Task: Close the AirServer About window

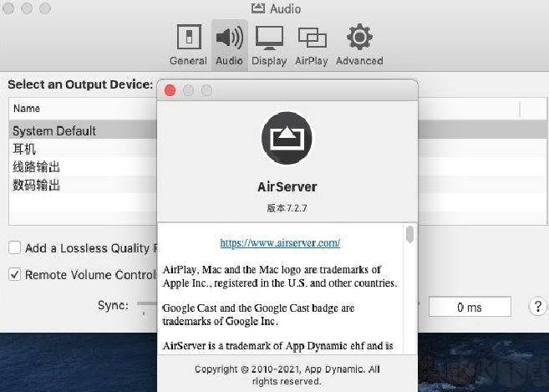Action: point(170,90)
